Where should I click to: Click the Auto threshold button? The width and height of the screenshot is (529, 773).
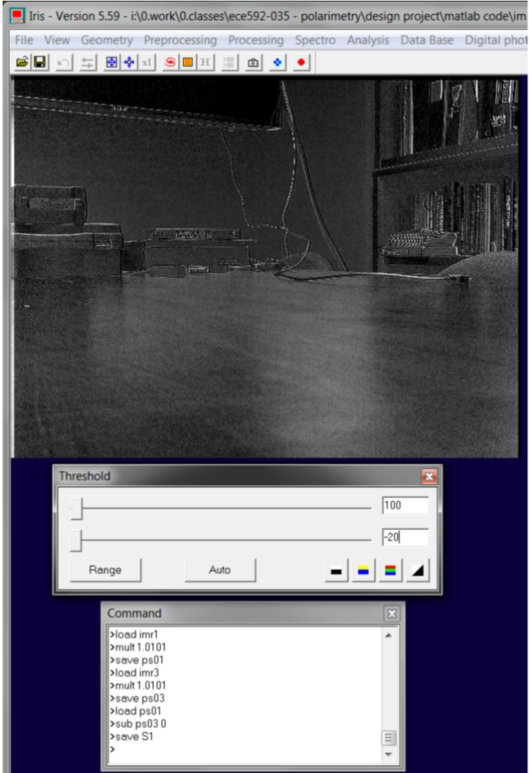tap(220, 570)
